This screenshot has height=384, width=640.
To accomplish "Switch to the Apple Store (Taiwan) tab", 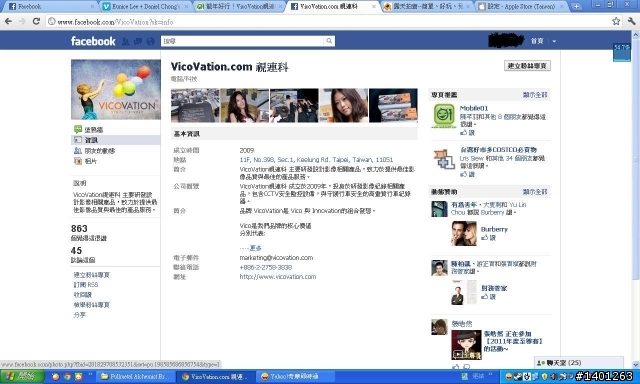I will coord(521,7).
